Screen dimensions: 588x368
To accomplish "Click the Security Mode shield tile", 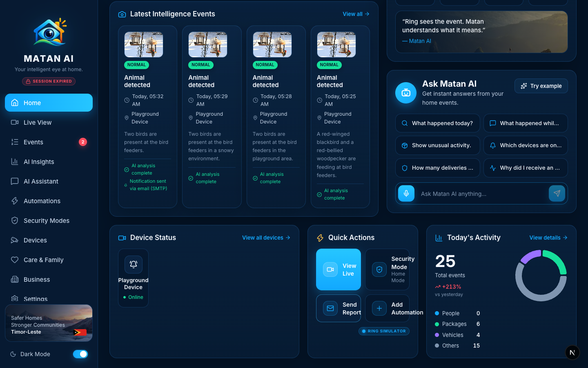I will 387,269.
